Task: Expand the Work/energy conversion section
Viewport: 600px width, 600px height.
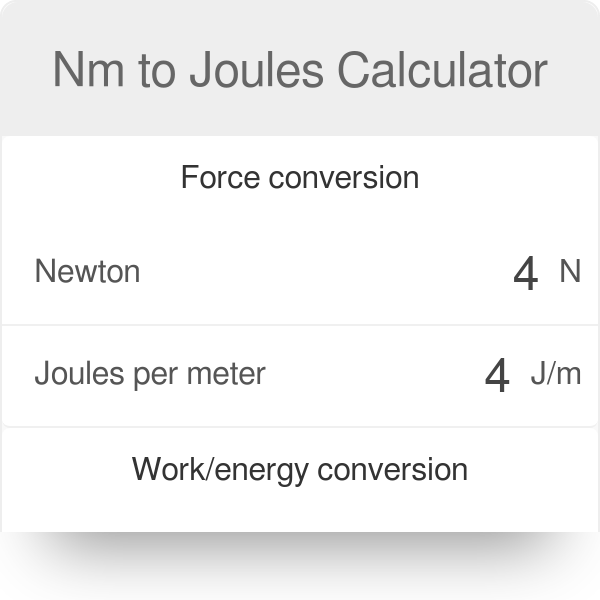Action: [x=300, y=469]
